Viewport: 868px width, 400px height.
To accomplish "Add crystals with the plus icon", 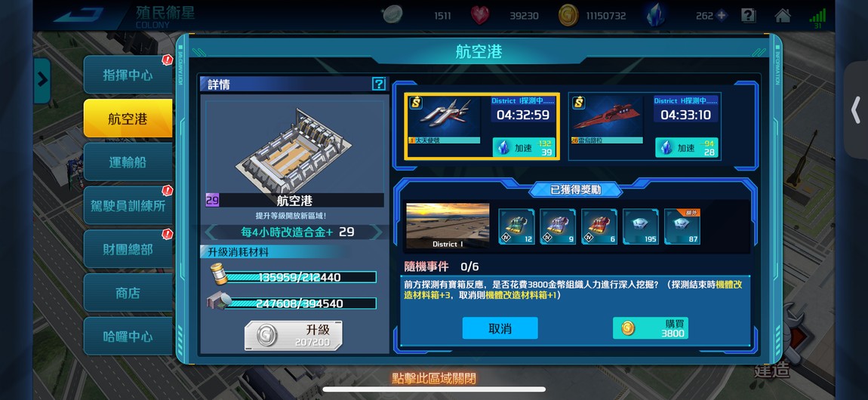I will (721, 16).
